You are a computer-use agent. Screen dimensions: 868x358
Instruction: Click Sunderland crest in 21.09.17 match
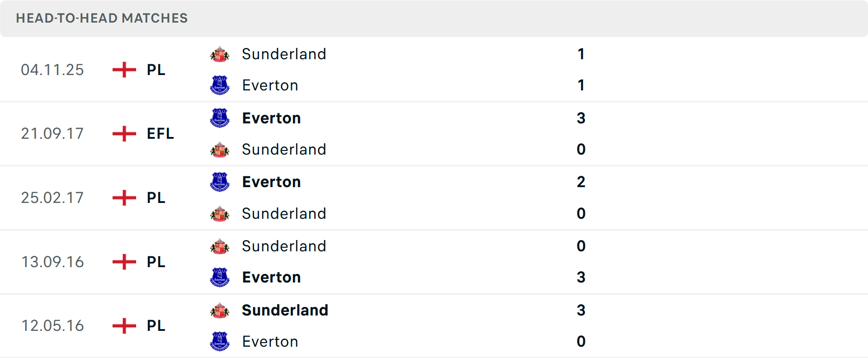(220, 150)
